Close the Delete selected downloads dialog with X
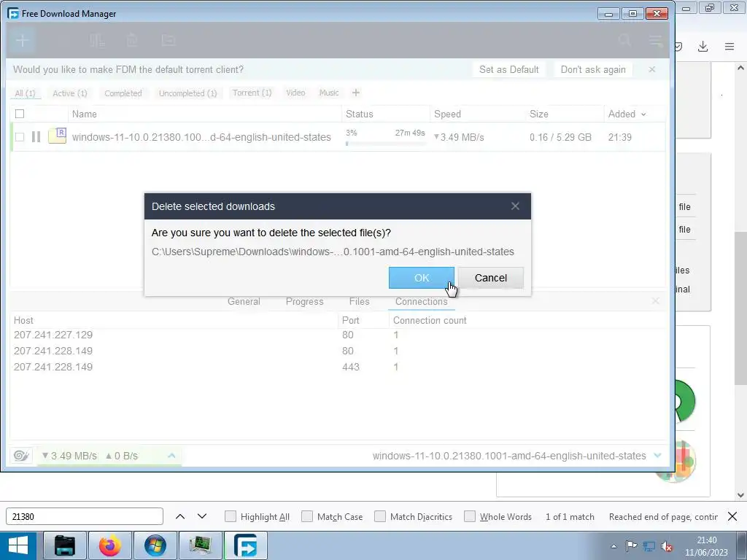 (x=515, y=206)
